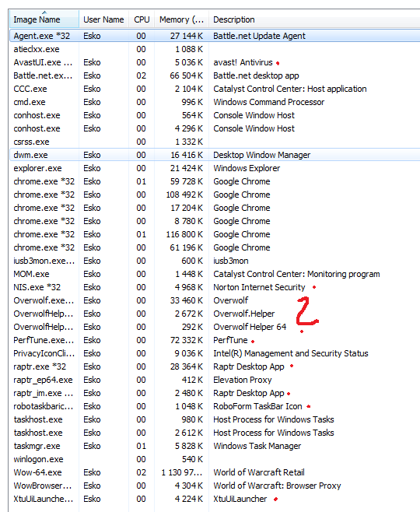Click the Windows Command Processor description

(x=268, y=102)
